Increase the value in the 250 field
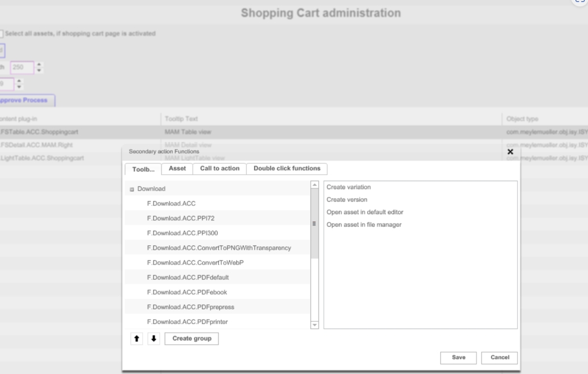The image size is (588, 374). (39, 65)
